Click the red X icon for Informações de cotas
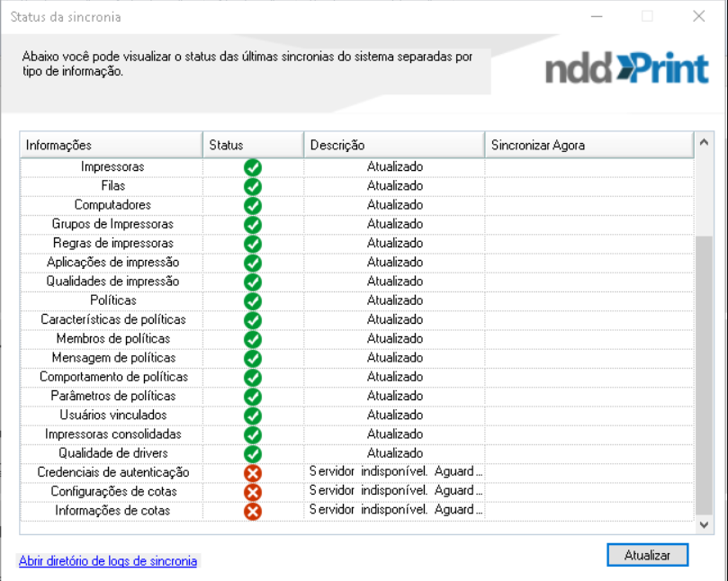The height and width of the screenshot is (581, 728). click(253, 510)
